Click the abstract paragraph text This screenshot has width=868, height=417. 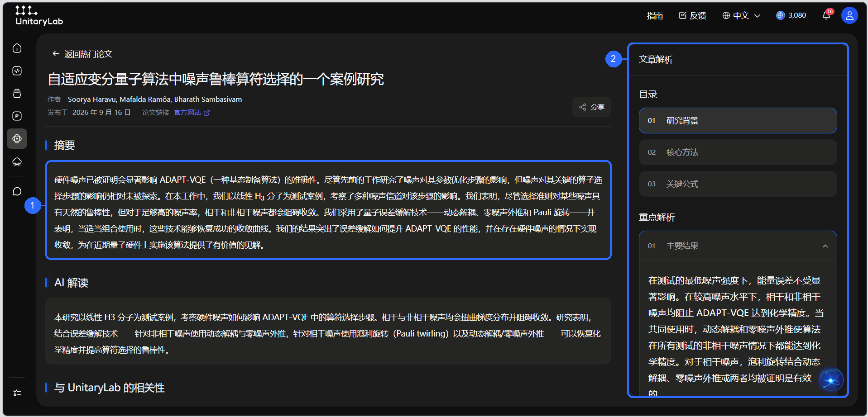328,212
